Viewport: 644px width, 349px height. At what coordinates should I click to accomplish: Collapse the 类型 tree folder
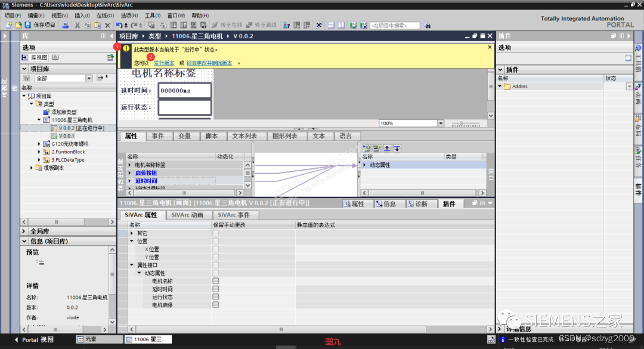tap(32, 104)
